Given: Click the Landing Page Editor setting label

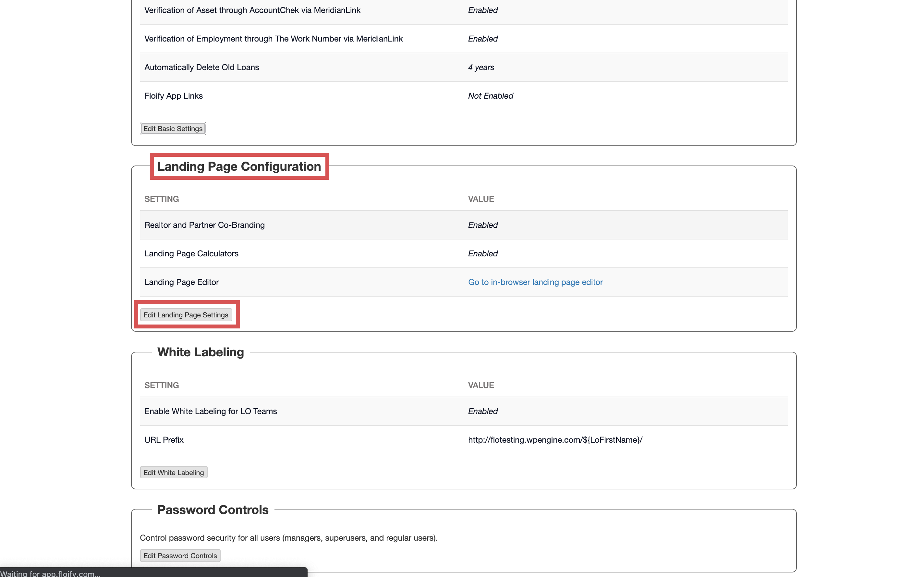Looking at the screenshot, I should 182,282.
